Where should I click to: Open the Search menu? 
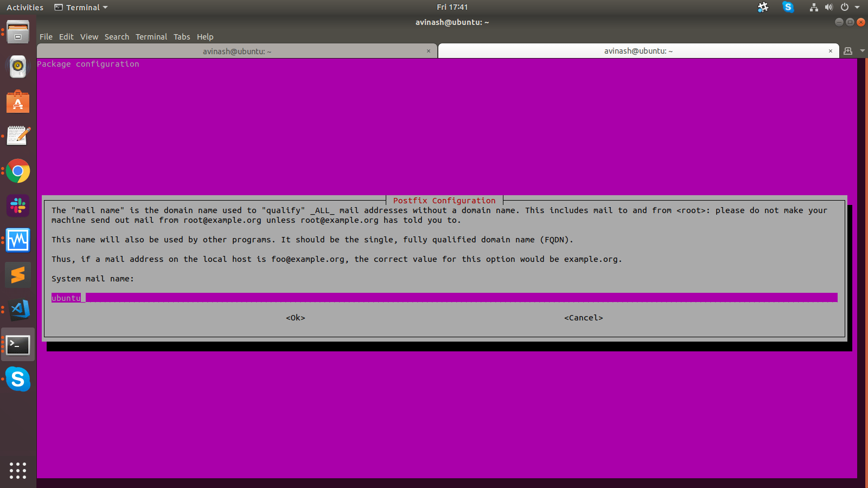click(x=117, y=37)
